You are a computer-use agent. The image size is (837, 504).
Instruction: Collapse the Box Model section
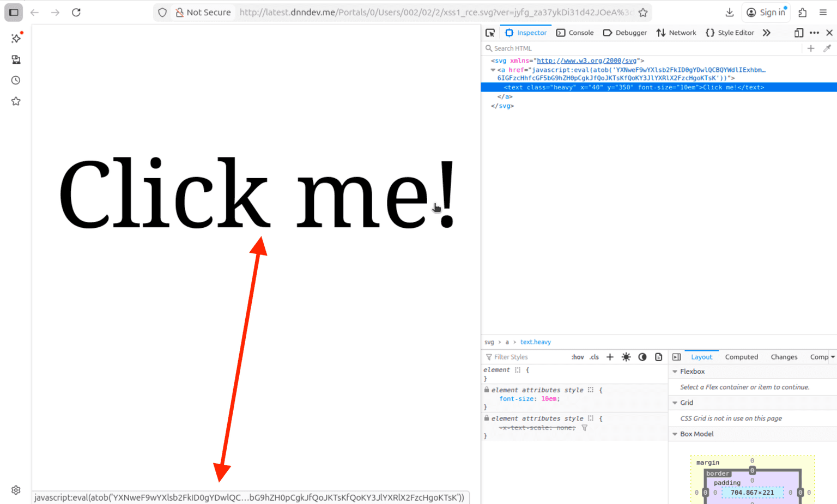675,434
